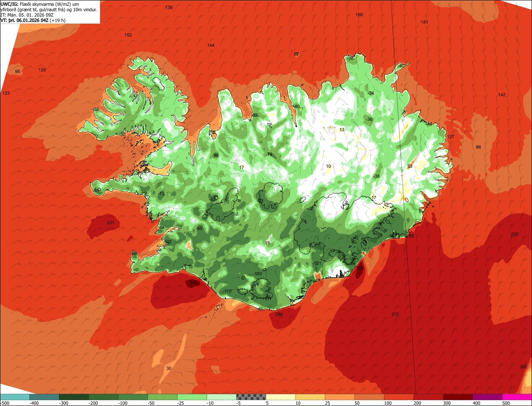Click the land value 53 in the east
Viewport: 532px width, 406px height.
410,166
